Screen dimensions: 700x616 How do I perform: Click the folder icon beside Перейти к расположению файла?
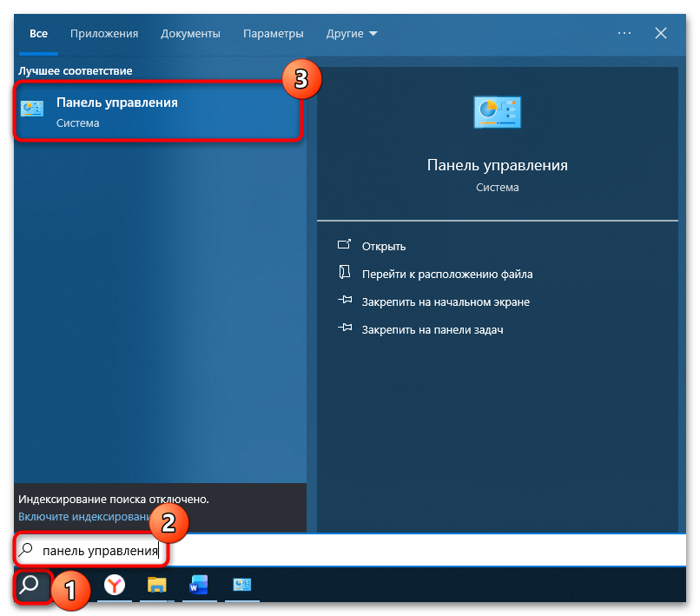coord(347,274)
